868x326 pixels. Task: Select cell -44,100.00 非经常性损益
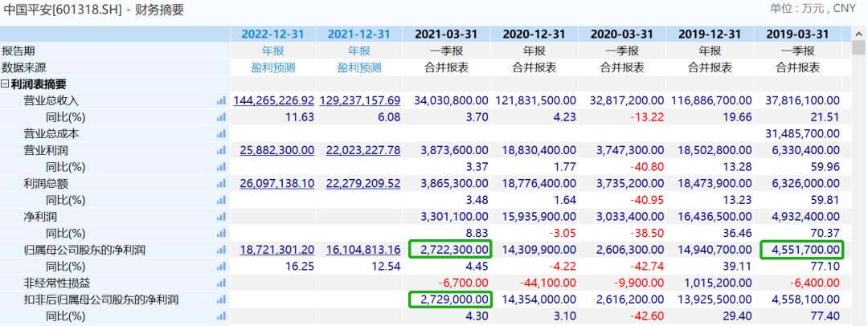pyautogui.click(x=548, y=283)
